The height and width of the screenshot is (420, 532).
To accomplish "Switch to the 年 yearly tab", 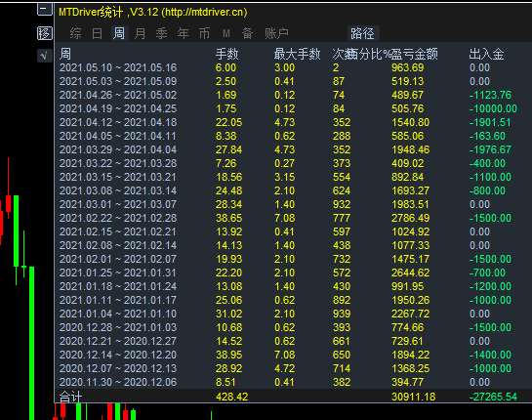I will [x=183, y=33].
